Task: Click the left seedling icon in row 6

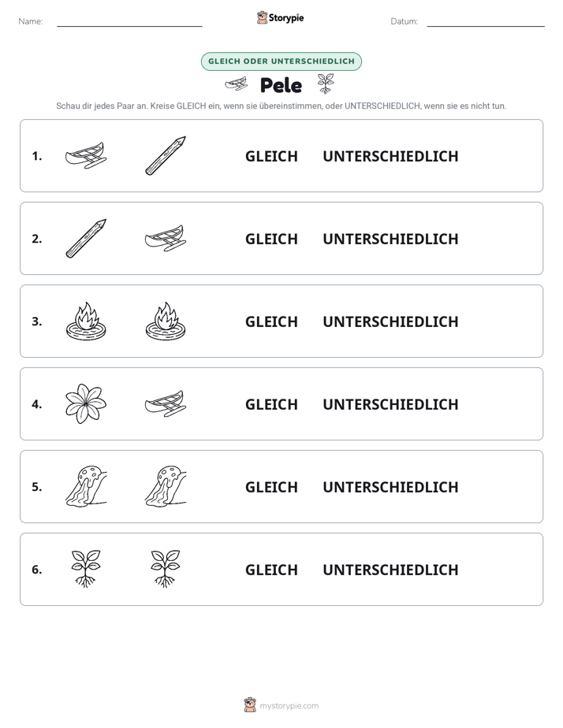Action: coord(86,569)
